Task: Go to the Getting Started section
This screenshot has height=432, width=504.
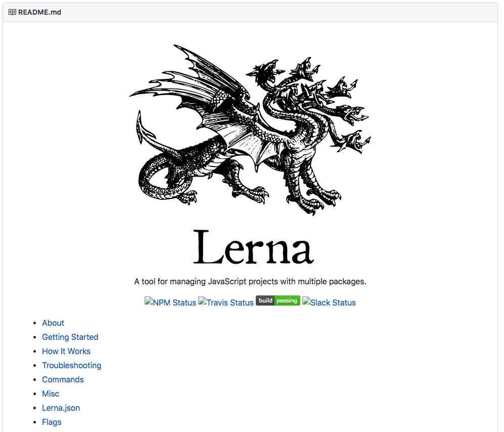Action: 70,337
